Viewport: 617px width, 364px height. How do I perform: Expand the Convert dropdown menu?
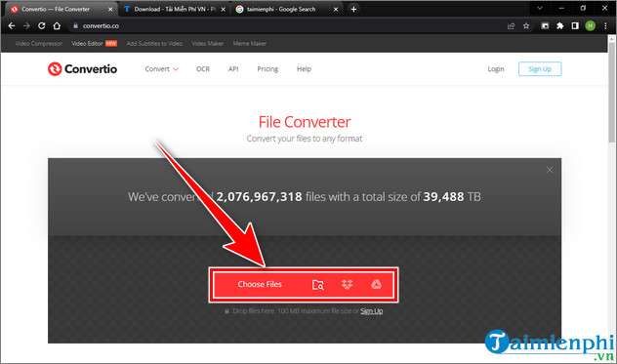(x=161, y=69)
